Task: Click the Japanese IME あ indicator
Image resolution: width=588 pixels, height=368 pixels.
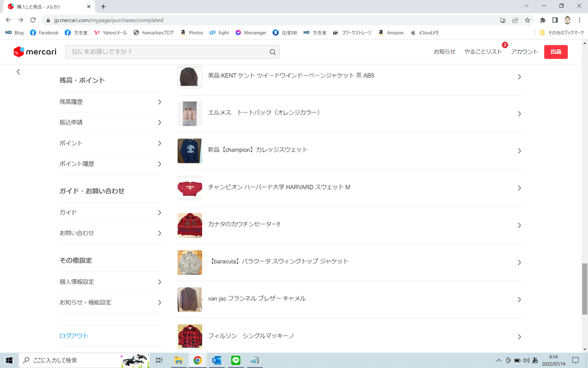Action: click(535, 360)
